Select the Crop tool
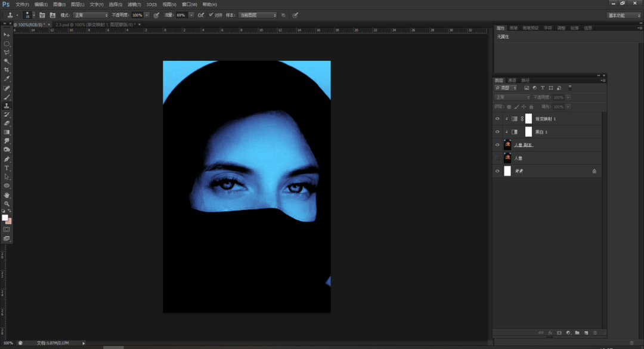Image resolution: width=644 pixels, height=349 pixels. click(x=7, y=70)
